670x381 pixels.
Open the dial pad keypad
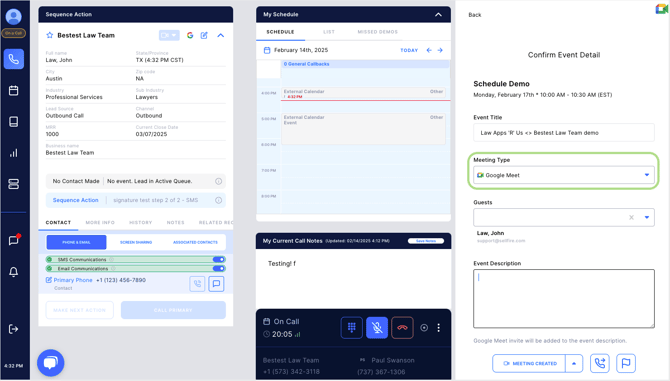[x=352, y=328]
